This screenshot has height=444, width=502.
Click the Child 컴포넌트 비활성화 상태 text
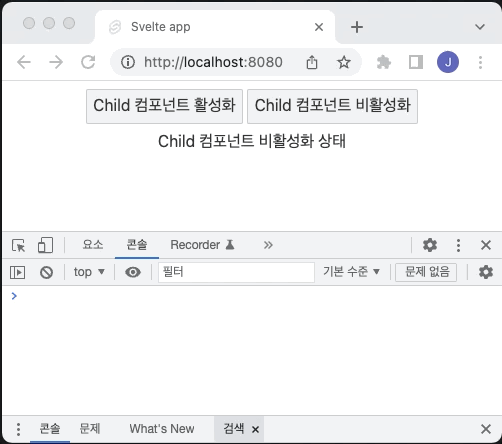click(x=252, y=141)
